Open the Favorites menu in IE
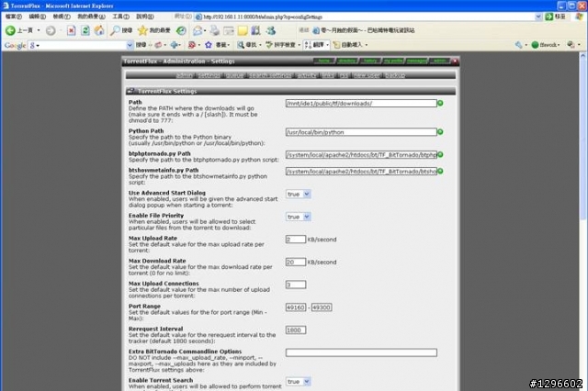The height and width of the screenshot is (391, 588). pos(91,17)
